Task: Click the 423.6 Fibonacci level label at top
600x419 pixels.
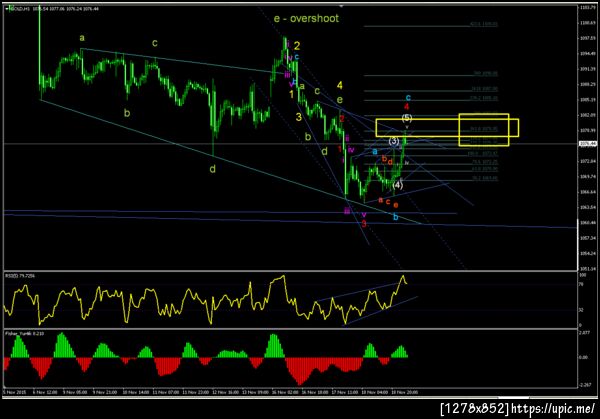Action: tap(484, 24)
